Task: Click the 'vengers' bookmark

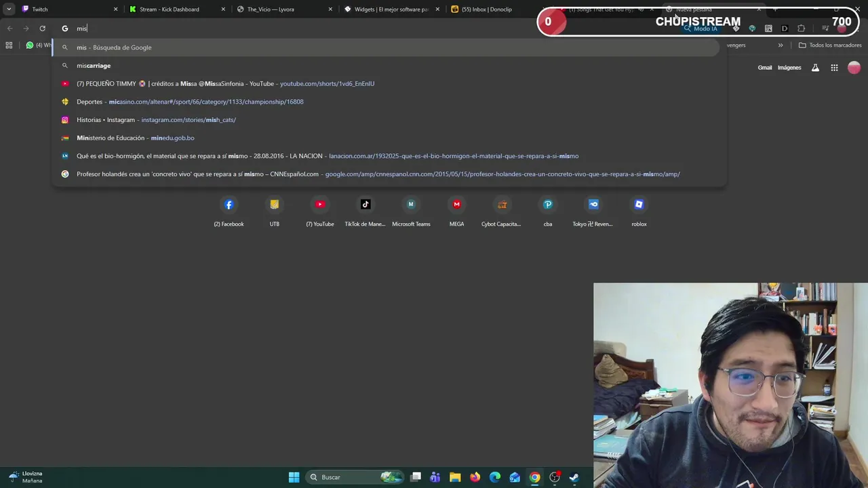Action: [x=736, y=45]
